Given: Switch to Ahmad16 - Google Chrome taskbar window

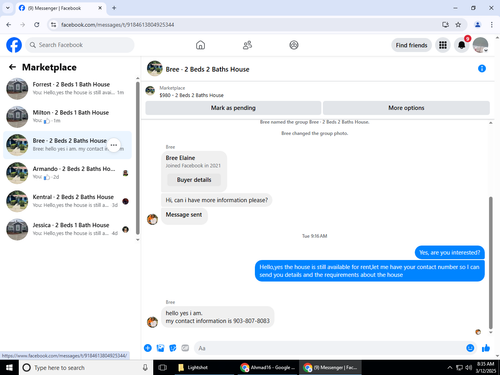Looking at the screenshot, I should 268,367.
